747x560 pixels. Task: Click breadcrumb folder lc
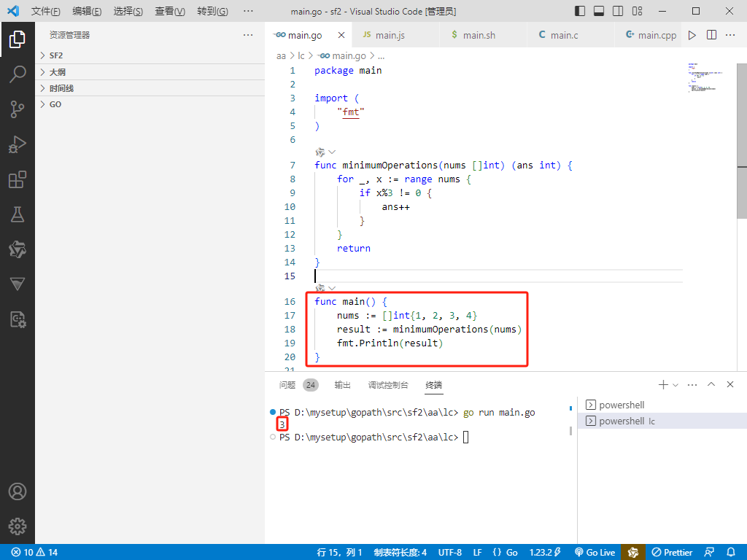tap(301, 55)
